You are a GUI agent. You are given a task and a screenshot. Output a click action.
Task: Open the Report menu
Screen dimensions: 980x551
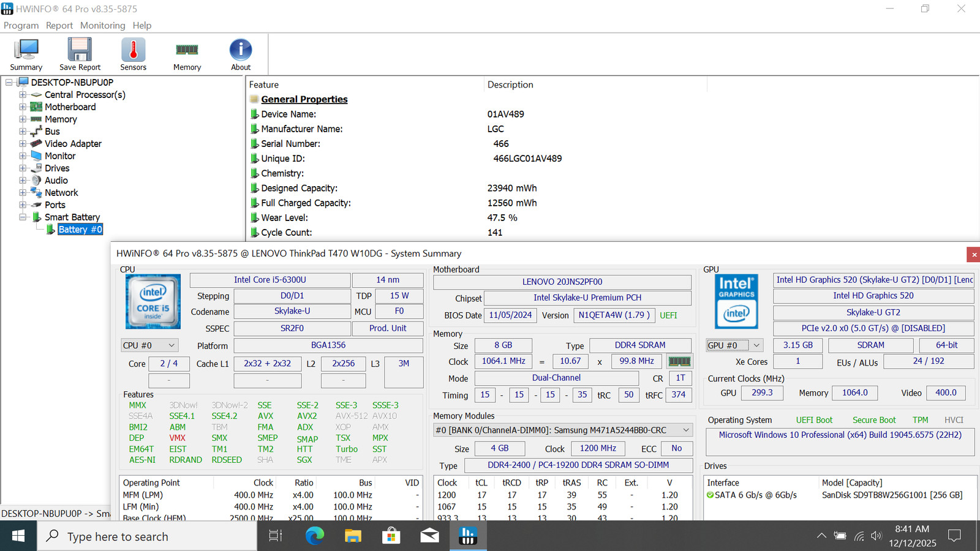tap(59, 25)
